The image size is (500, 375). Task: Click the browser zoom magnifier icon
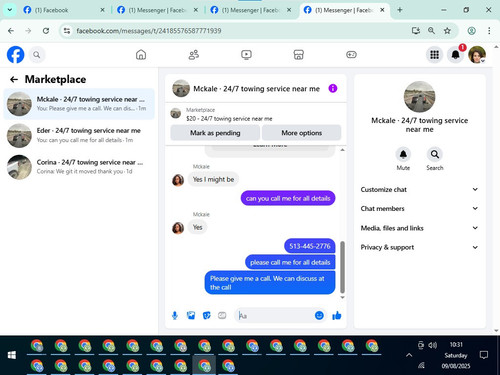pyautogui.click(x=431, y=31)
